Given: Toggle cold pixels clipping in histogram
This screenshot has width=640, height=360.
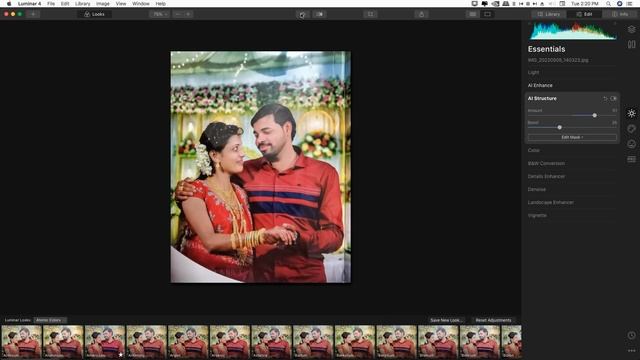Looking at the screenshot, I should (530, 24).
